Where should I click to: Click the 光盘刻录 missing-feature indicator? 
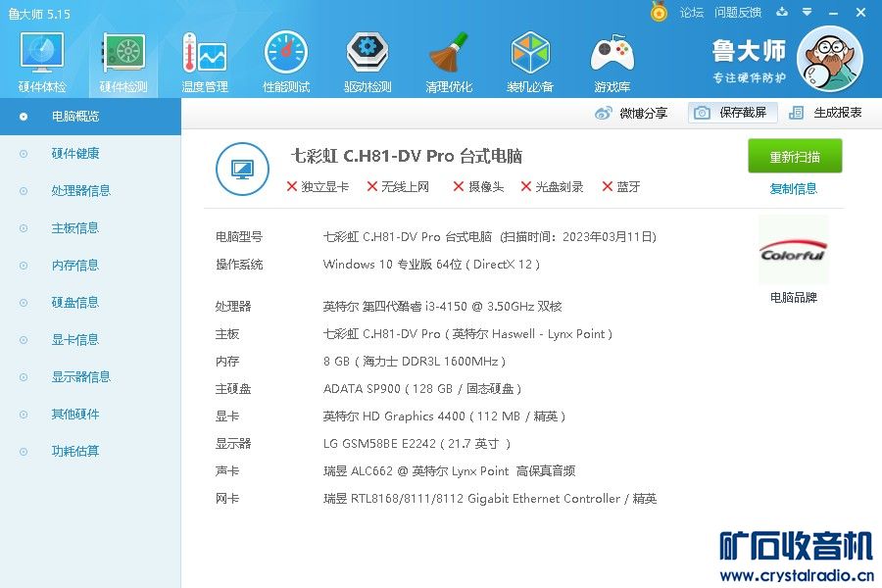553,187
